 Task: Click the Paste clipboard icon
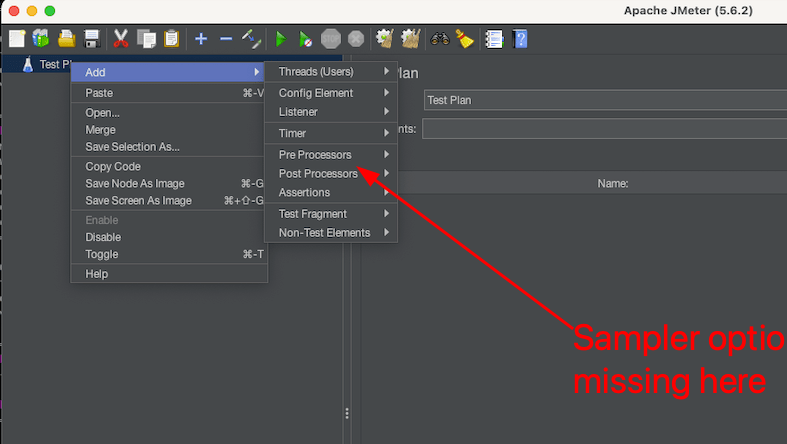(x=171, y=39)
